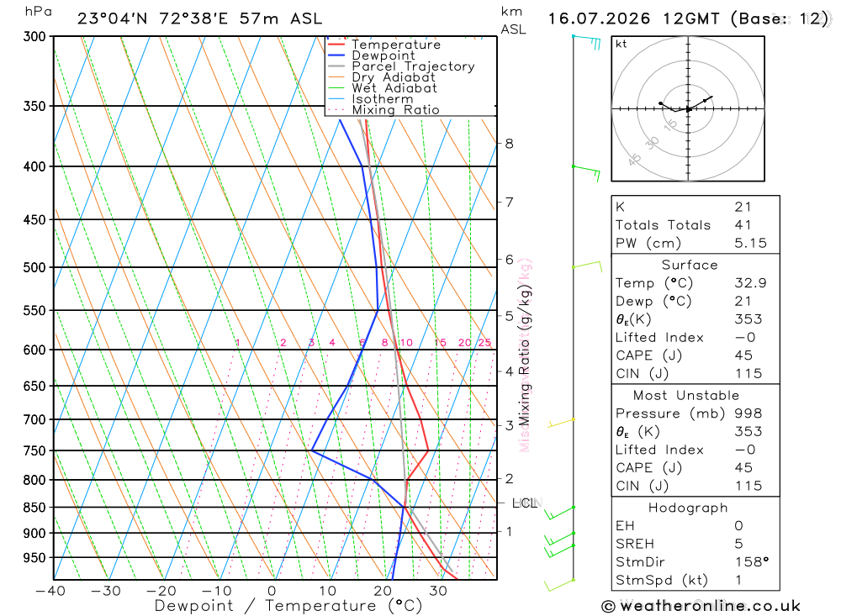
Task: Click the -40 temperature axis label
Action: click(x=50, y=591)
